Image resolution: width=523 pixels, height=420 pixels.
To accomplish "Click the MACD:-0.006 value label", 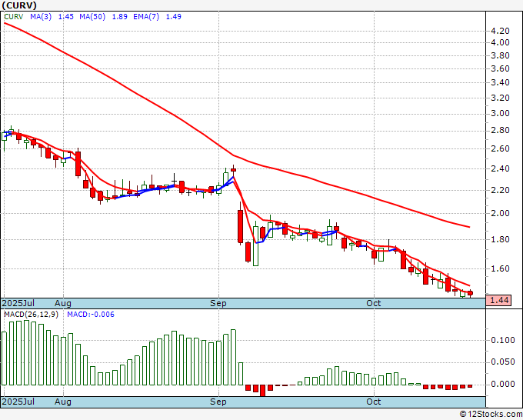I will coord(91,315).
